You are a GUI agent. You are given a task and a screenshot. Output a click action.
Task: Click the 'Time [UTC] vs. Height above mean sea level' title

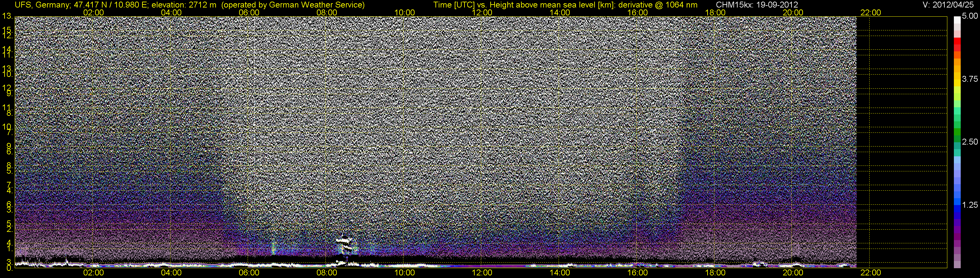click(515, 5)
